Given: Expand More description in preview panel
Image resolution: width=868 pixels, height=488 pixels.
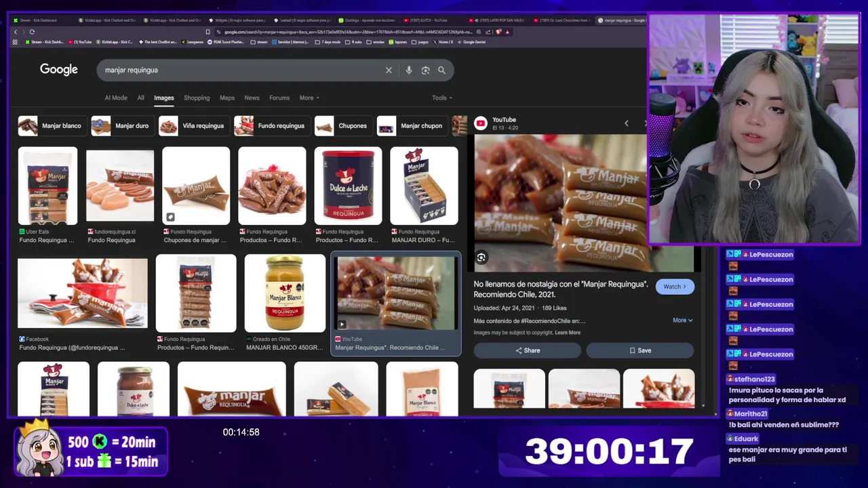Looking at the screenshot, I should click(x=683, y=320).
